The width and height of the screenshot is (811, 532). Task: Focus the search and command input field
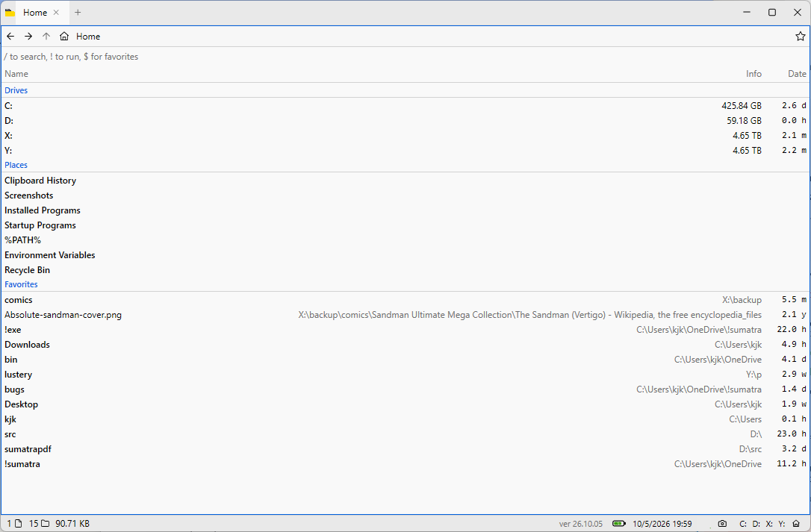click(405, 57)
